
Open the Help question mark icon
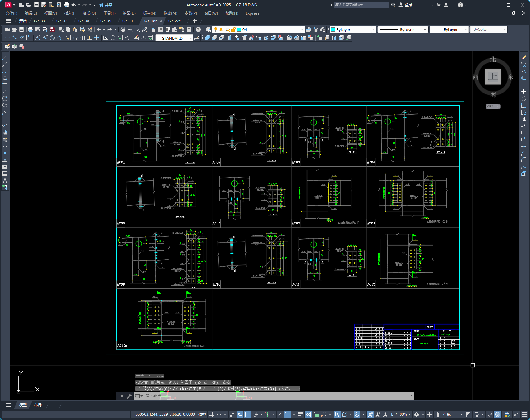coord(198,29)
